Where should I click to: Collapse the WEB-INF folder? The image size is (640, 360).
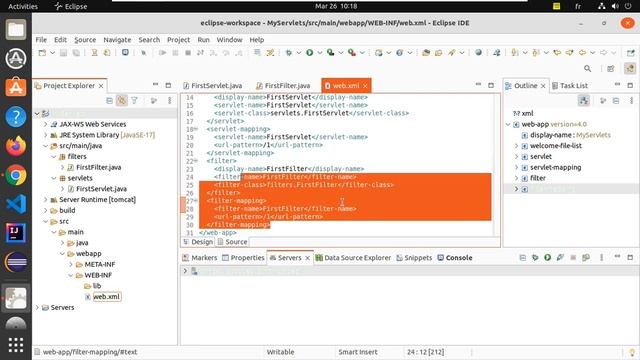pyautogui.click(x=71, y=275)
